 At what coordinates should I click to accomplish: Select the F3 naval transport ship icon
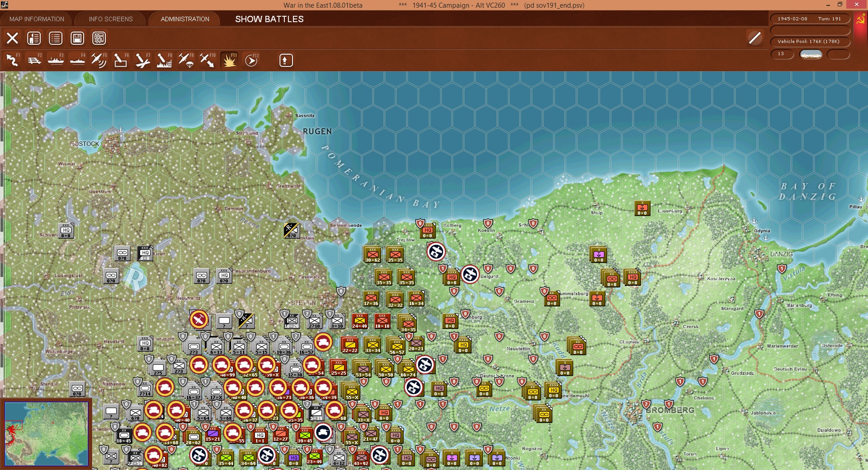coord(56,60)
